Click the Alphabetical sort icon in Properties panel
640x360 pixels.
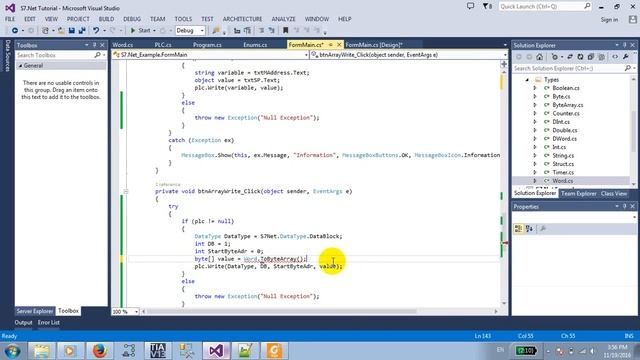tap(529, 229)
